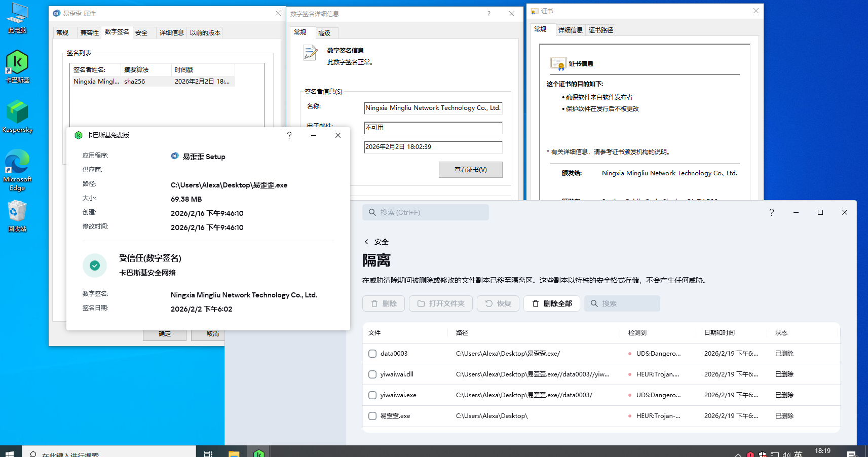Click the 电子邮件 field showing 不可用
868x457 pixels.
(x=433, y=128)
